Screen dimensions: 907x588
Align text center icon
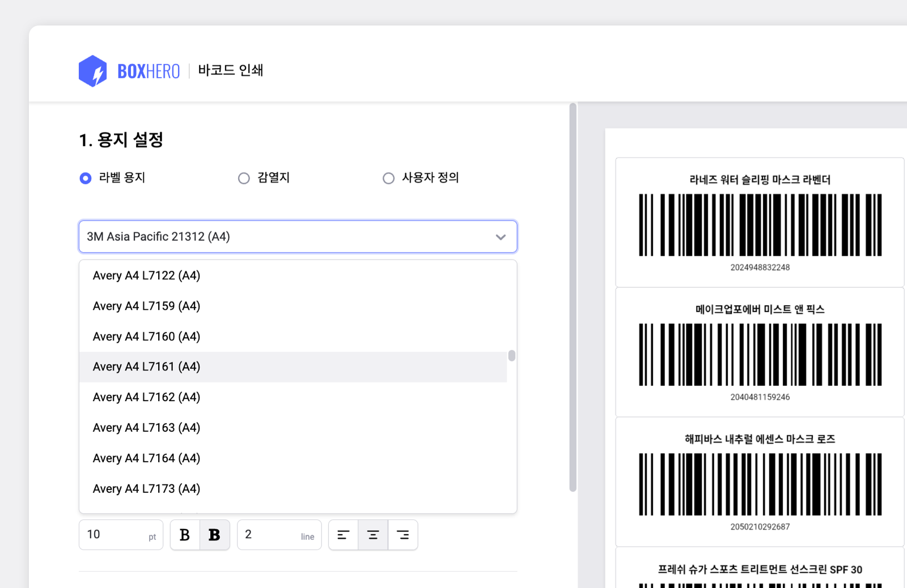tap(373, 535)
